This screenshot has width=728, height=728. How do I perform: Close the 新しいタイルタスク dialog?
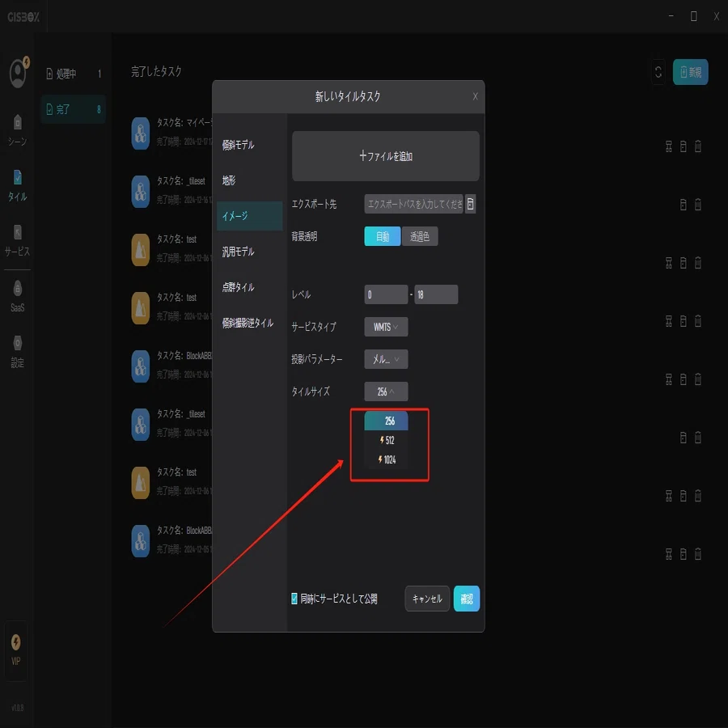point(475,96)
